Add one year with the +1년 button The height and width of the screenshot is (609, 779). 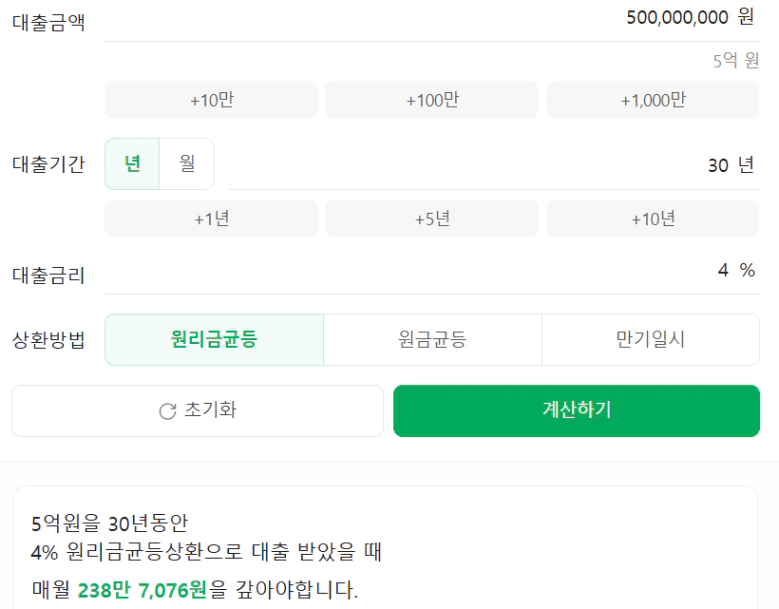point(211,219)
